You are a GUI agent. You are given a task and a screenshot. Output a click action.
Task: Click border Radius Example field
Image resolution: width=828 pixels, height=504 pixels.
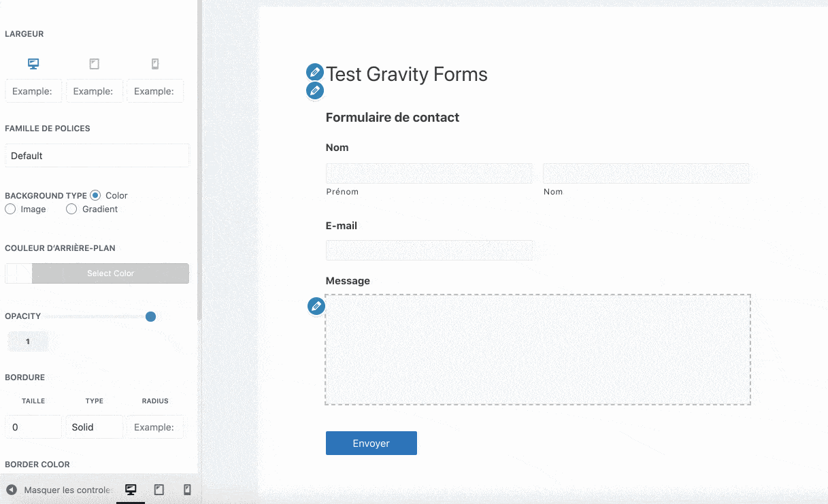[x=155, y=427]
